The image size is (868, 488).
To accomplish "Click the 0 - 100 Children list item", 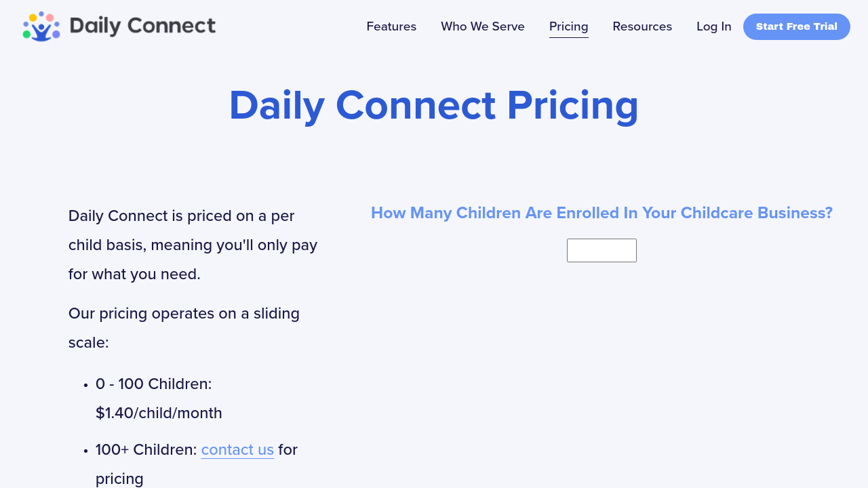I will click(x=154, y=384).
